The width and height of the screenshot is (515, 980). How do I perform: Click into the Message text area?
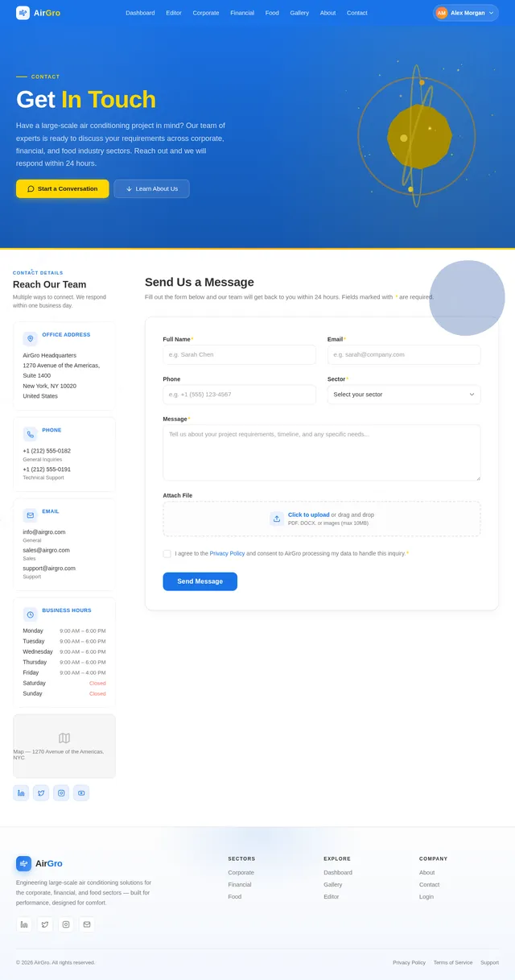[322, 453]
